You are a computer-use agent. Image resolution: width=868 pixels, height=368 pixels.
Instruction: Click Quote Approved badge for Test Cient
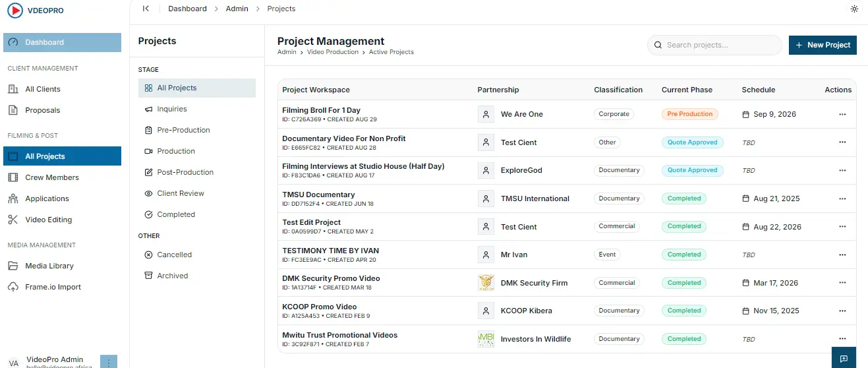click(692, 142)
